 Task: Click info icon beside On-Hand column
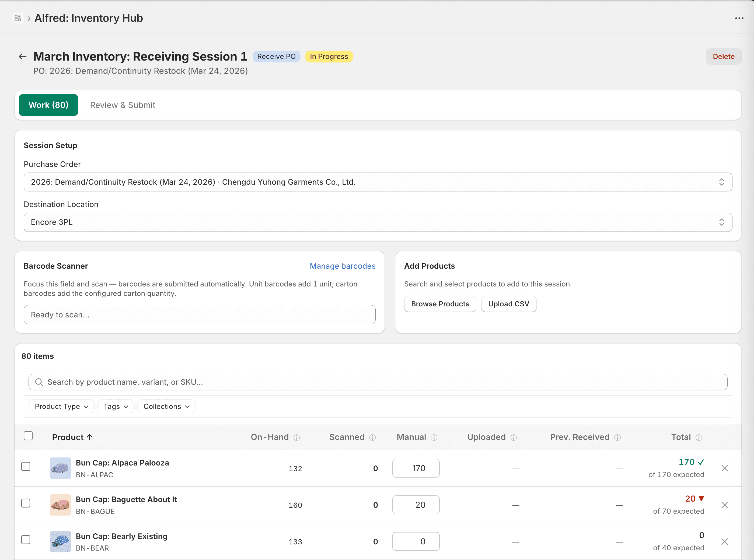click(297, 437)
